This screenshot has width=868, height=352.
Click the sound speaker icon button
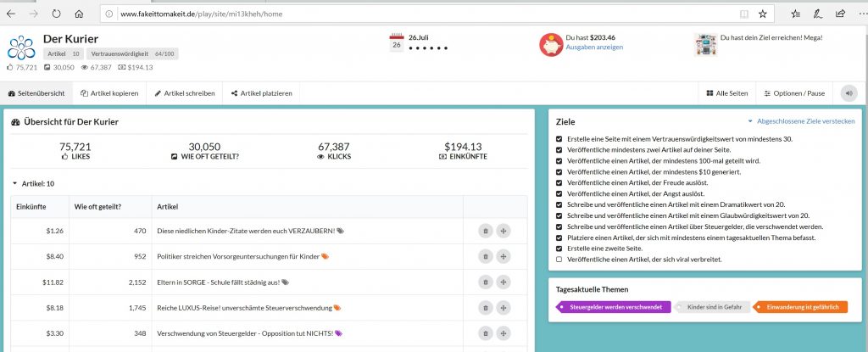click(849, 92)
